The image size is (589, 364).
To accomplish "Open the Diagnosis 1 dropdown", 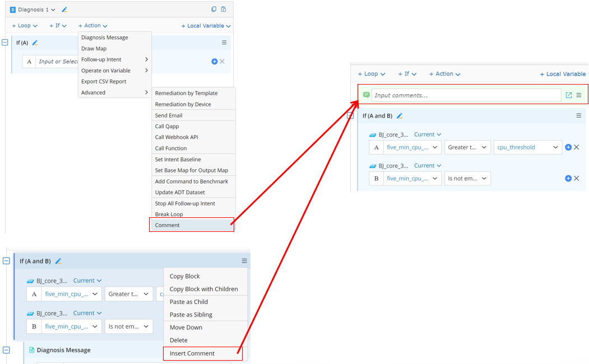I will tap(37, 10).
